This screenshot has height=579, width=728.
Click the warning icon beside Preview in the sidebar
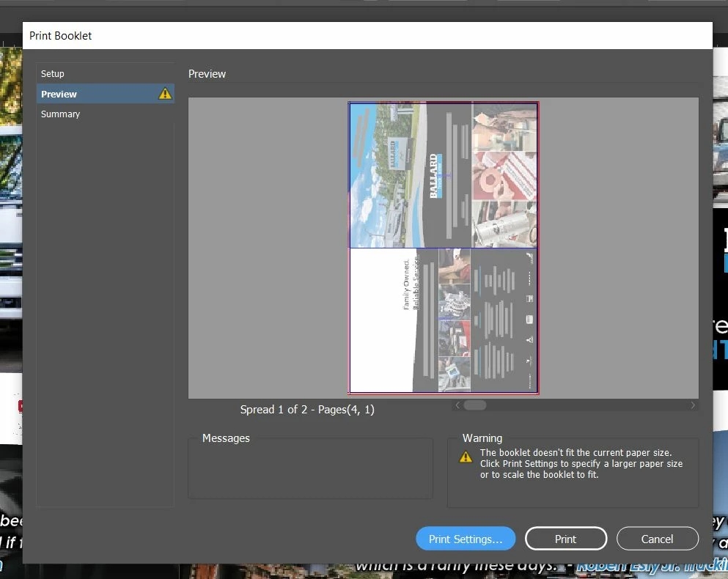pyautogui.click(x=165, y=94)
